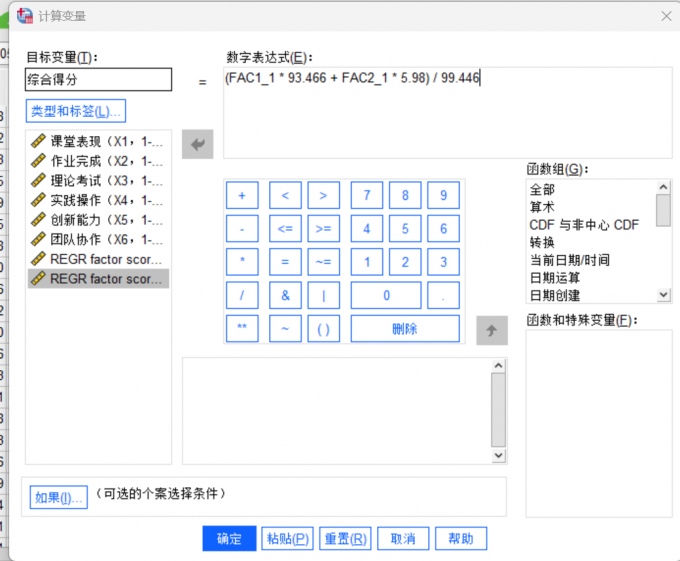Viewport: 680px width, 561px height.
Task: Click the less-or-equal (<=) key
Action: 285,228
